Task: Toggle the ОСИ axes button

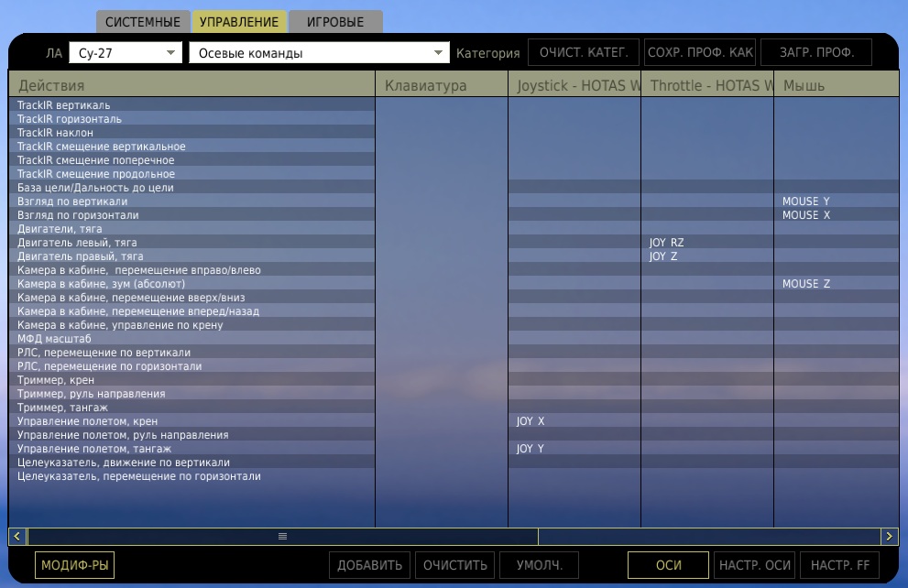Action: tap(668, 565)
